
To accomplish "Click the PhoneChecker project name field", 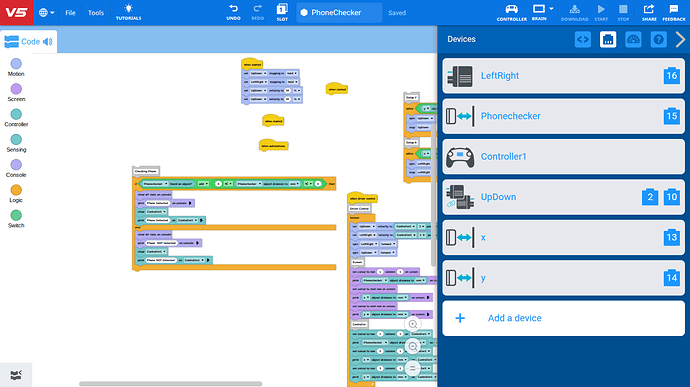I will click(339, 13).
